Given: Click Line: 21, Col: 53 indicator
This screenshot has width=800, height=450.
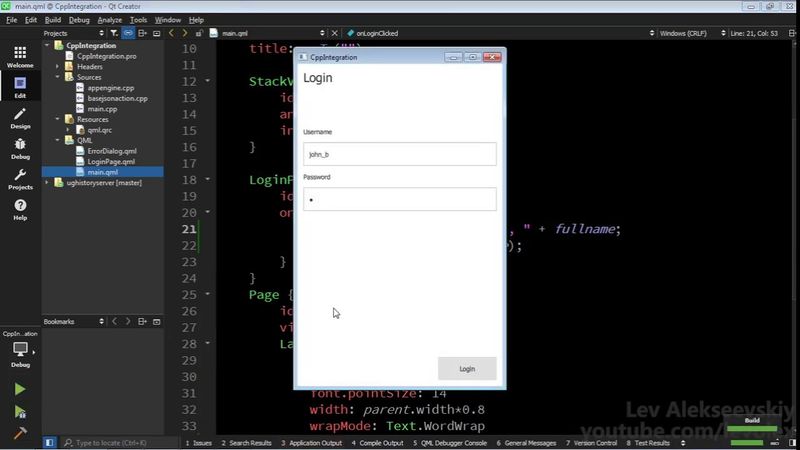Looking at the screenshot, I should [x=754, y=33].
